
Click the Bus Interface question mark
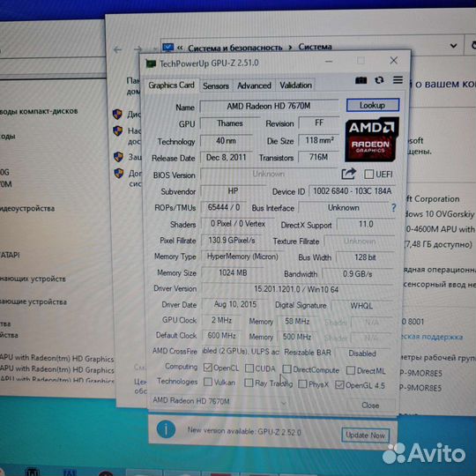point(393,208)
